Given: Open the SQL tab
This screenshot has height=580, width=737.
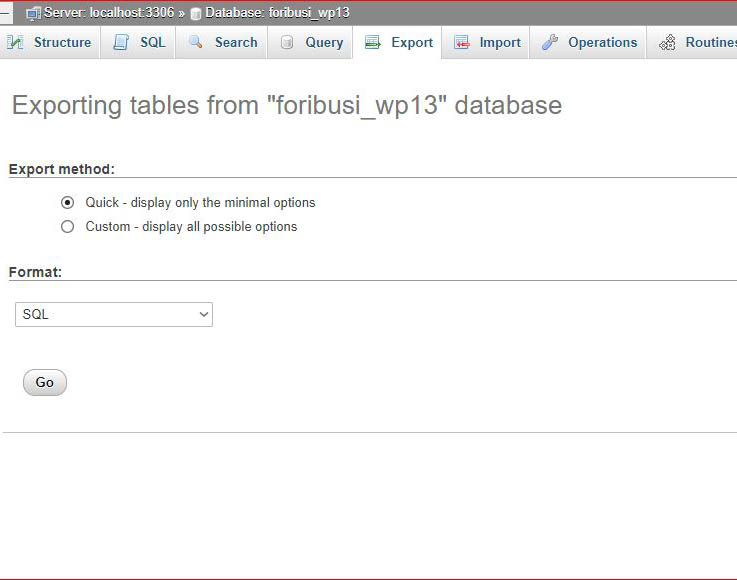Looking at the screenshot, I should [x=138, y=42].
